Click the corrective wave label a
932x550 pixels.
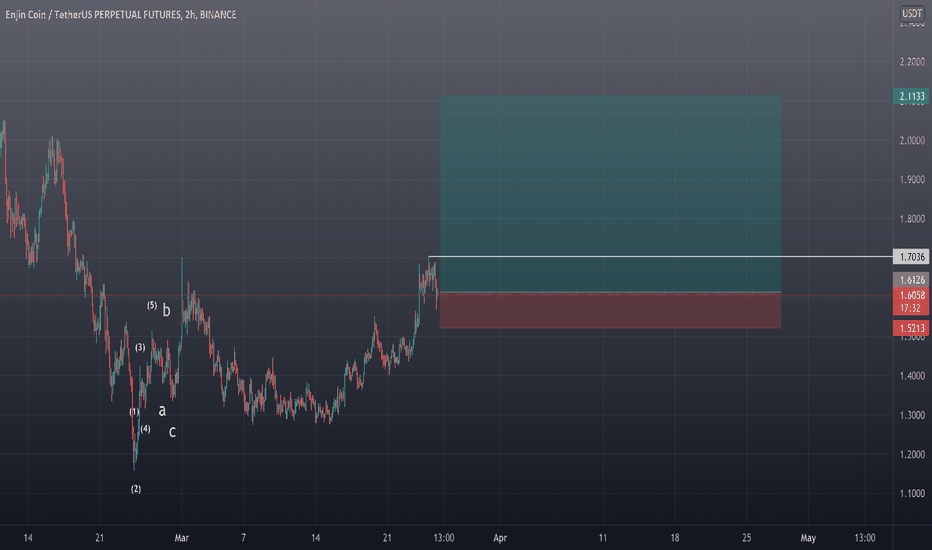coord(162,410)
